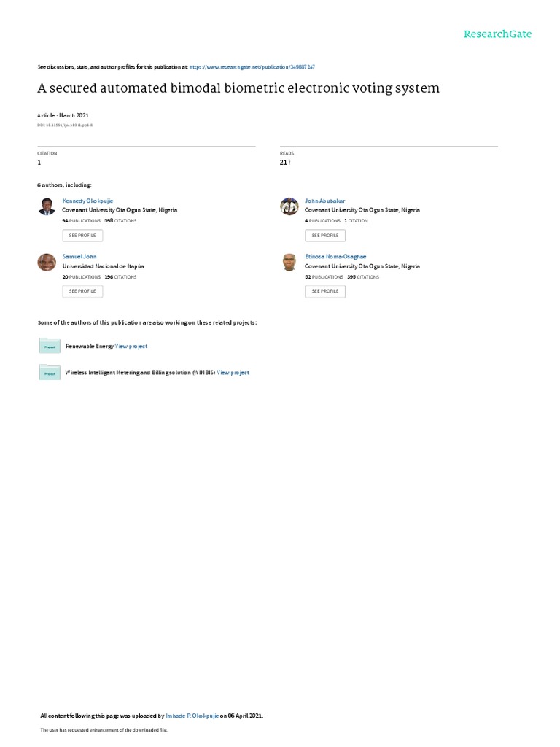Viewport: 560px width, 747px height.
Task: Open Kennedy Okokpujie's profile photo
Action: [x=47, y=206]
